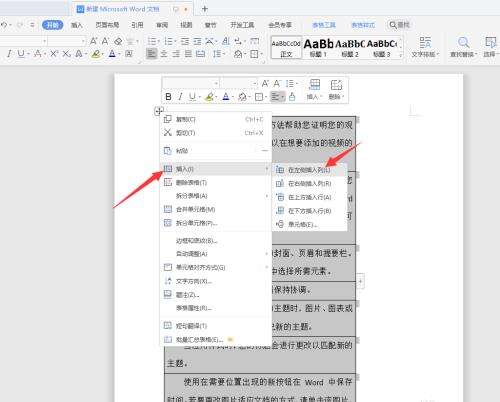Click the Bold button in floating toolbar

tap(168, 97)
